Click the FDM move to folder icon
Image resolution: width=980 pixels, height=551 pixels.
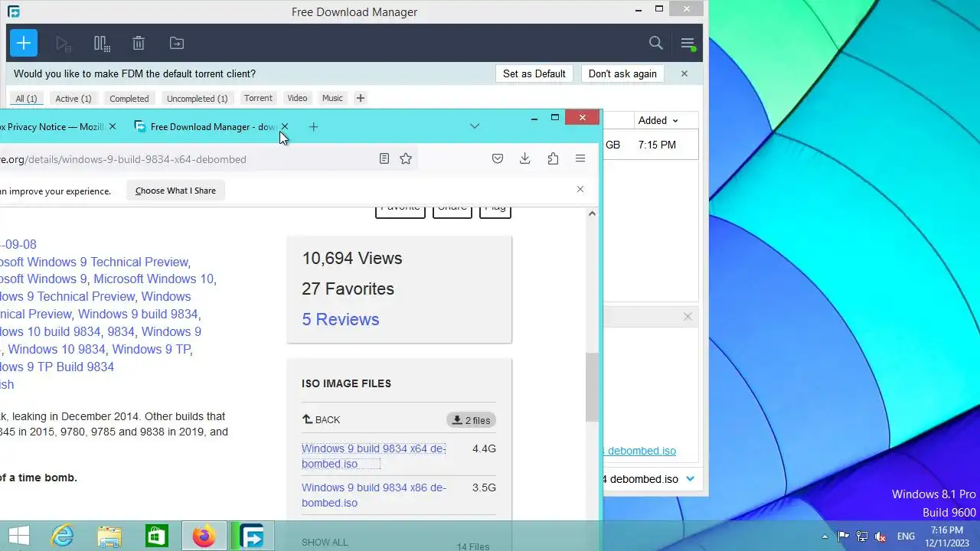(x=176, y=44)
